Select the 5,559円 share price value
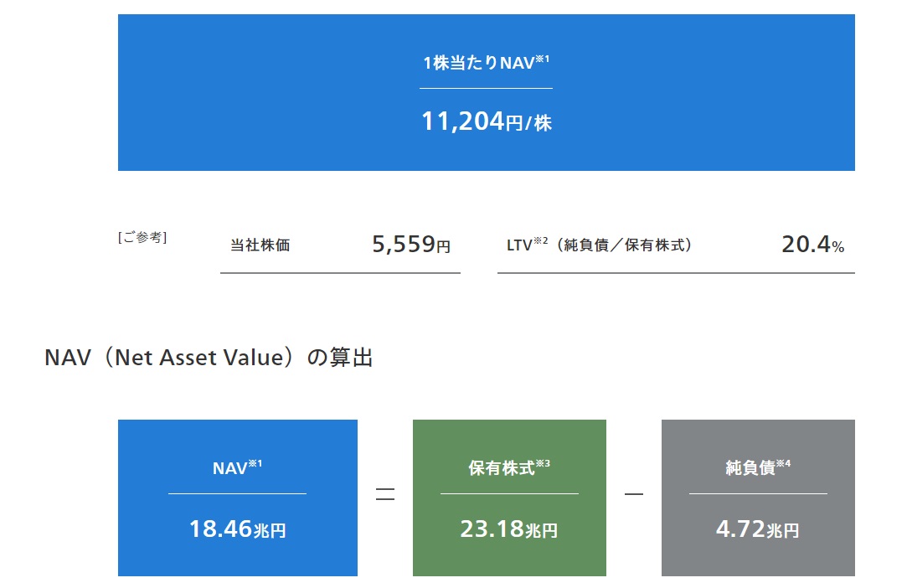 pos(410,245)
